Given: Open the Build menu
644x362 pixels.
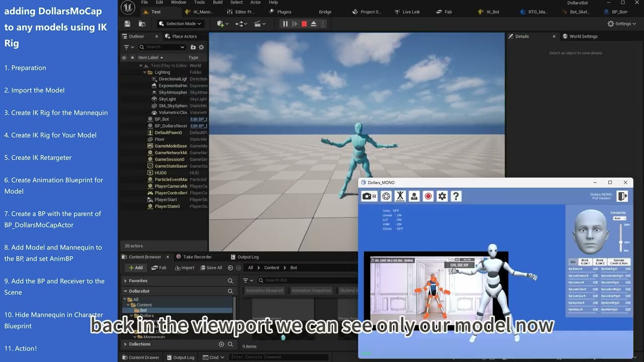Looking at the screenshot, I should [218, 3].
